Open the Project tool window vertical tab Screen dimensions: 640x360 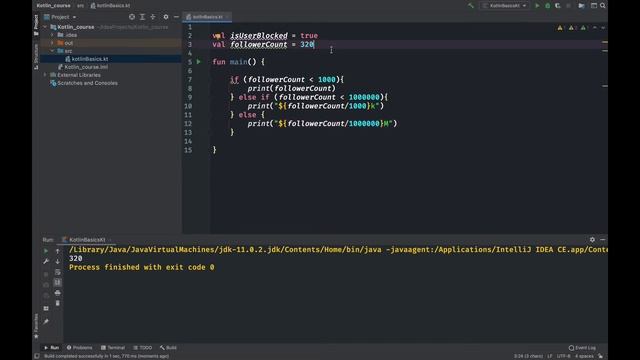(36, 24)
